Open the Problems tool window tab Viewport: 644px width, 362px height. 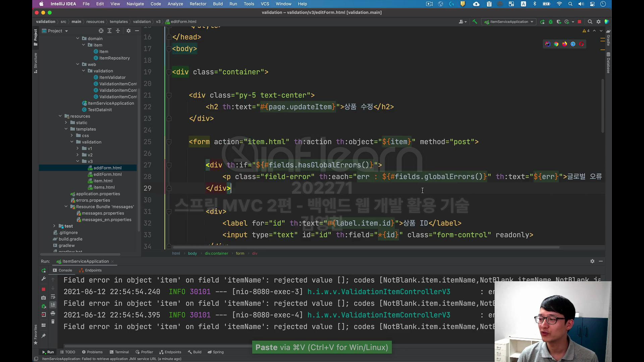point(92,352)
